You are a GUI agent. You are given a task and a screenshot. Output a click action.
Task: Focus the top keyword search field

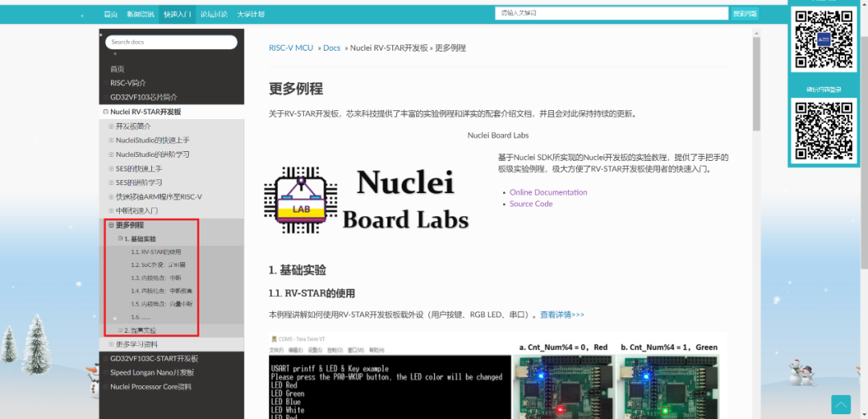612,14
